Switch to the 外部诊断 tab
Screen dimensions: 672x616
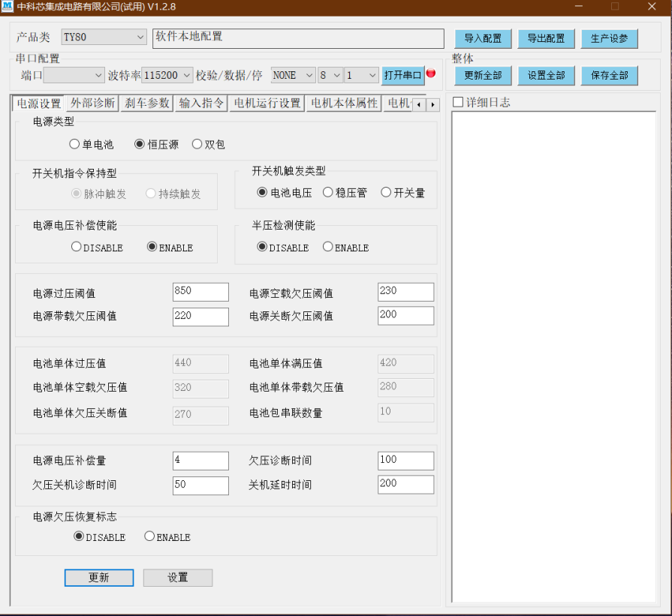pyautogui.click(x=92, y=104)
